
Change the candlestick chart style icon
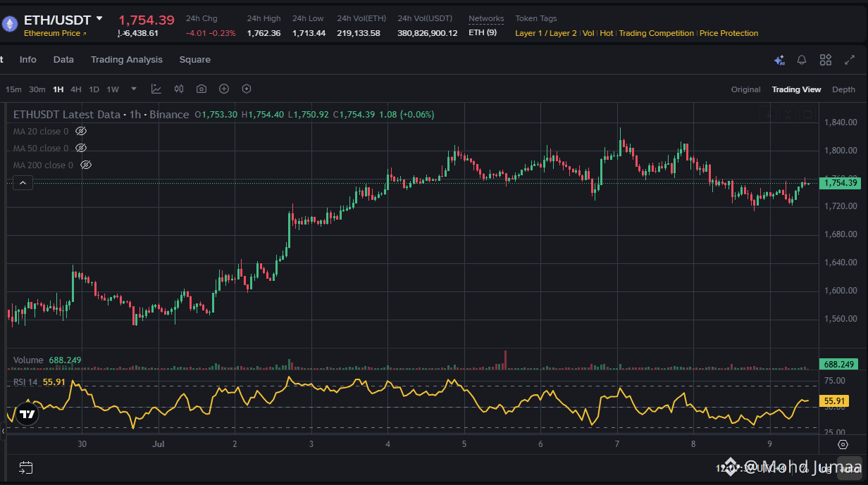pyautogui.click(x=179, y=89)
